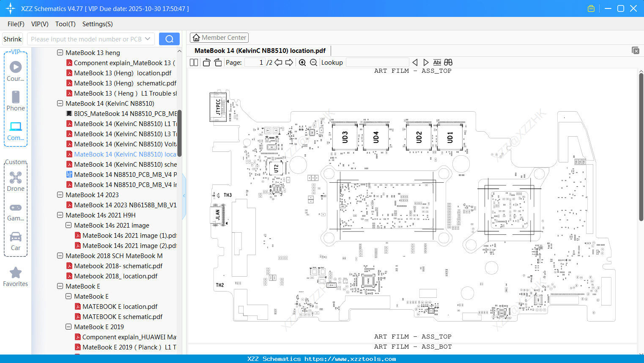
Task: Open MATEBOOK E location.pdf
Action: pyautogui.click(x=116, y=306)
